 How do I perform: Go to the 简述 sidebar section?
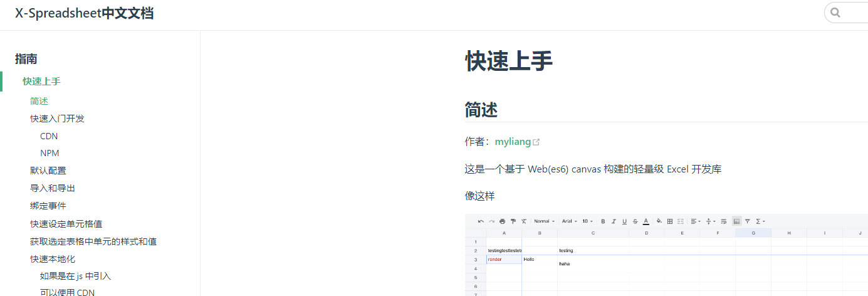(x=39, y=101)
